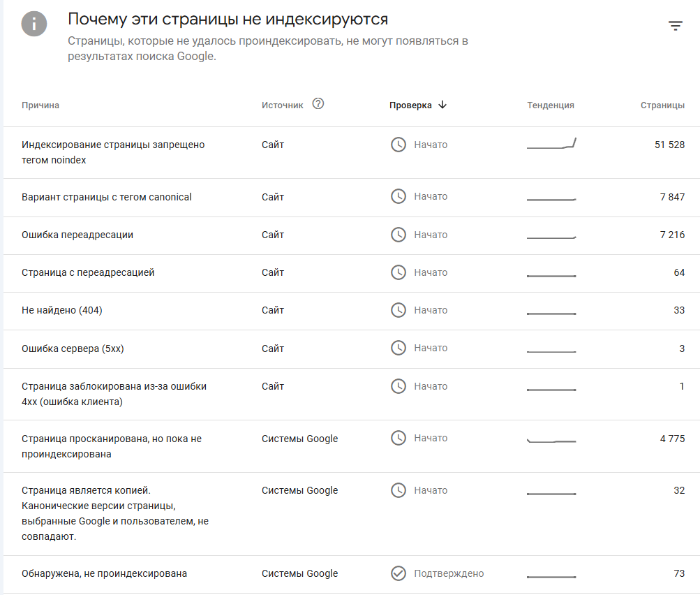Click the trend sparkline for Ошибка переадресации
The width and height of the screenshot is (700, 595).
(551, 237)
